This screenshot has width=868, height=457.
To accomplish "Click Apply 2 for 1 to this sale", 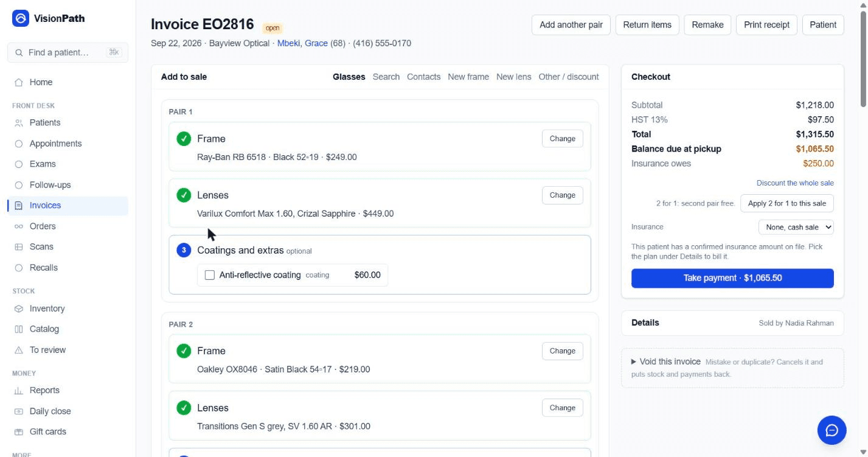I will click(x=787, y=203).
